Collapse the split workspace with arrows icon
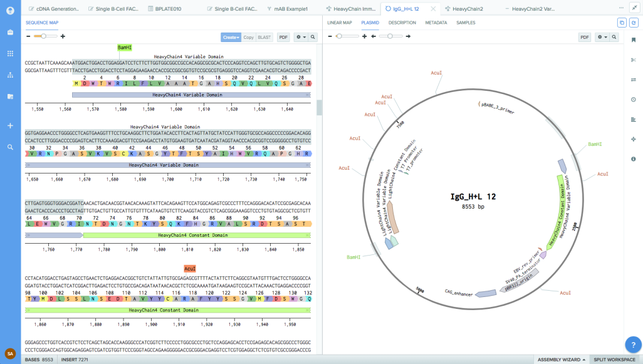The height and width of the screenshot is (364, 643). [634, 8]
